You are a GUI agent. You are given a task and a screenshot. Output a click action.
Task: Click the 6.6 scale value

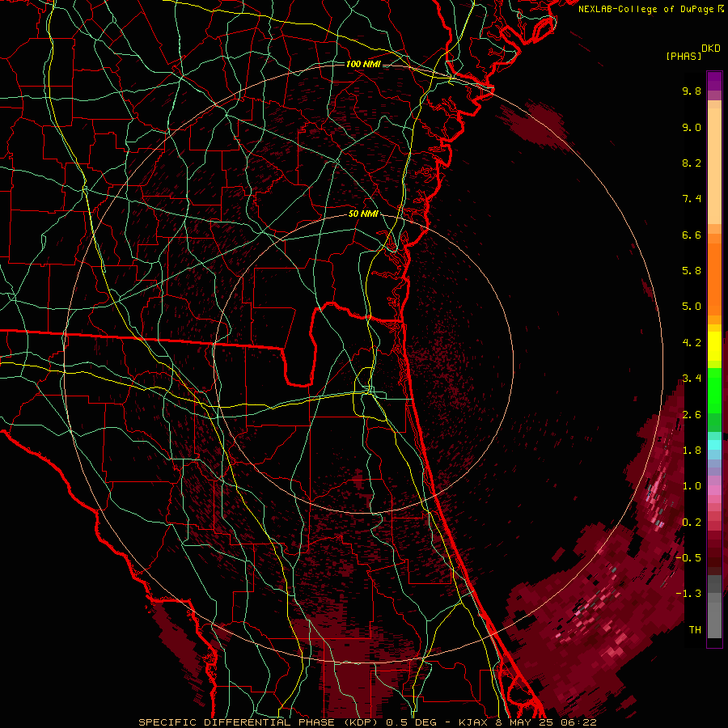[692, 235]
